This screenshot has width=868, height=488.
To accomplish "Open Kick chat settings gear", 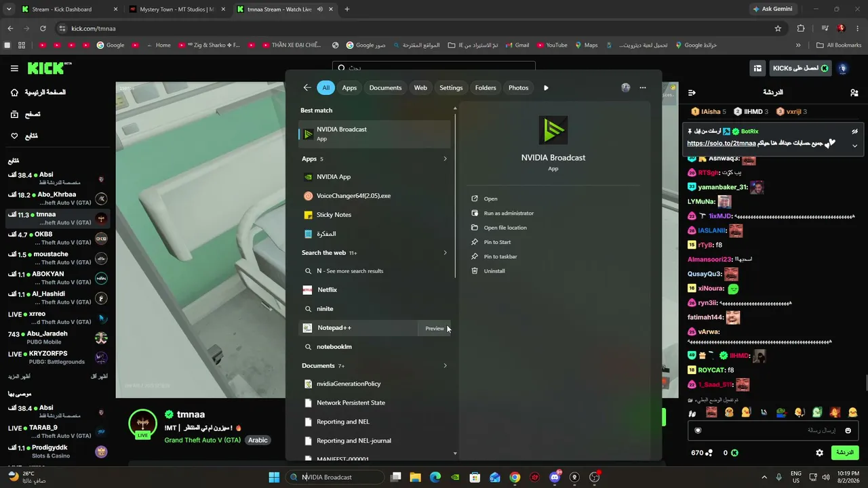I will [819, 453].
